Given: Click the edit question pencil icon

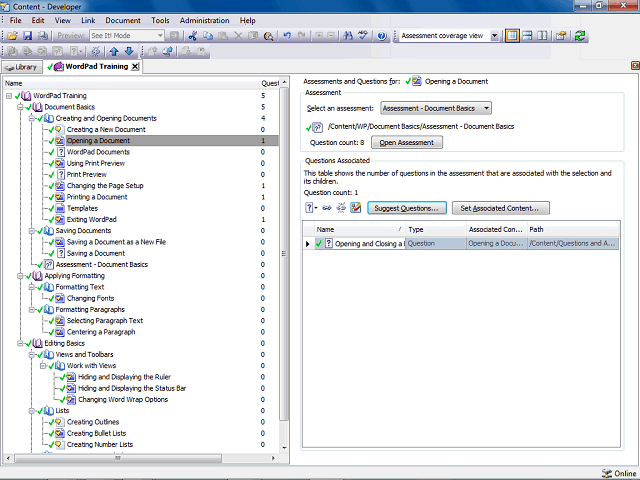Looking at the screenshot, I should click(356, 208).
